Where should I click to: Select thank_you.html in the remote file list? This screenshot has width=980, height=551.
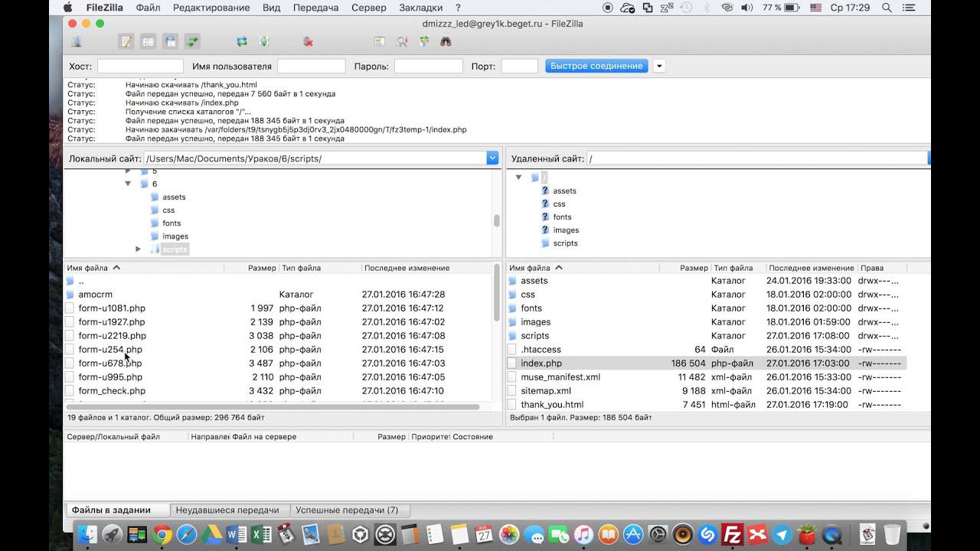(x=552, y=405)
